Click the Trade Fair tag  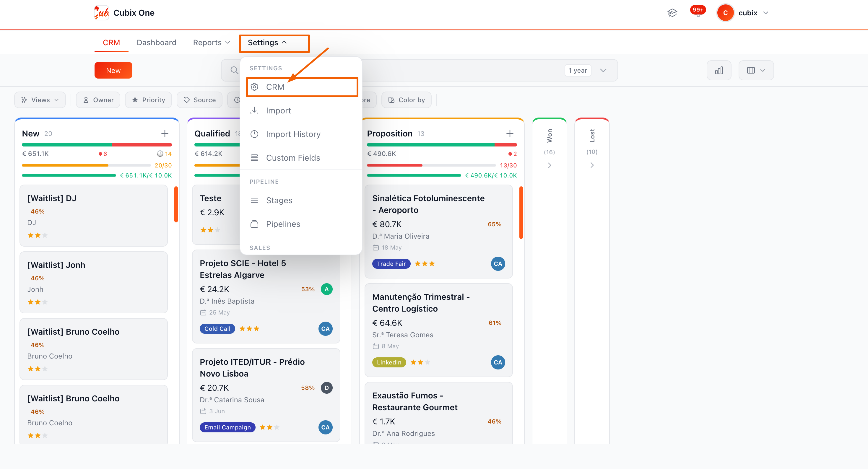click(391, 263)
